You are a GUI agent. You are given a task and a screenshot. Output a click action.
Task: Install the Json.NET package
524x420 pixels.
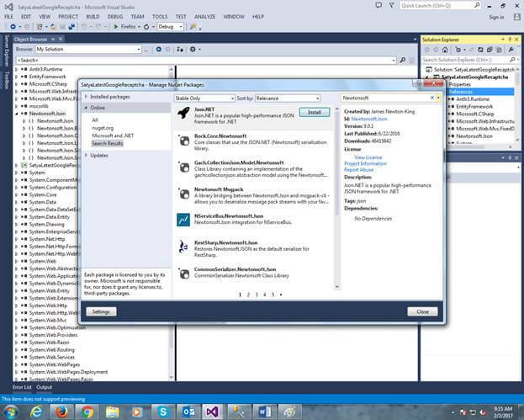[x=314, y=112]
